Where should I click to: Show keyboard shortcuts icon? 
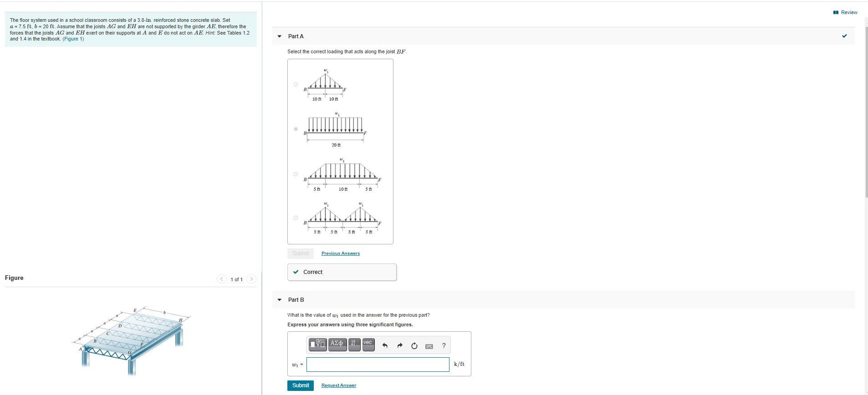tap(429, 346)
